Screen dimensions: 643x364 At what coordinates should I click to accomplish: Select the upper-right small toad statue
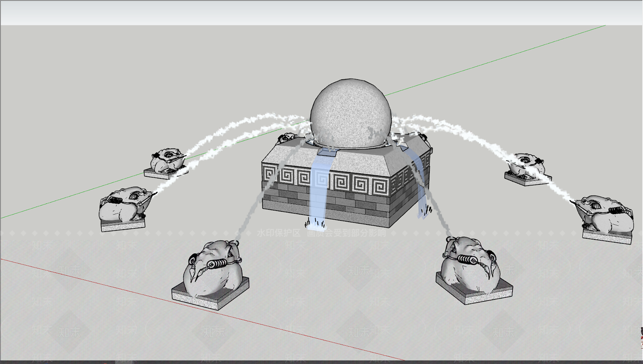coord(526,165)
